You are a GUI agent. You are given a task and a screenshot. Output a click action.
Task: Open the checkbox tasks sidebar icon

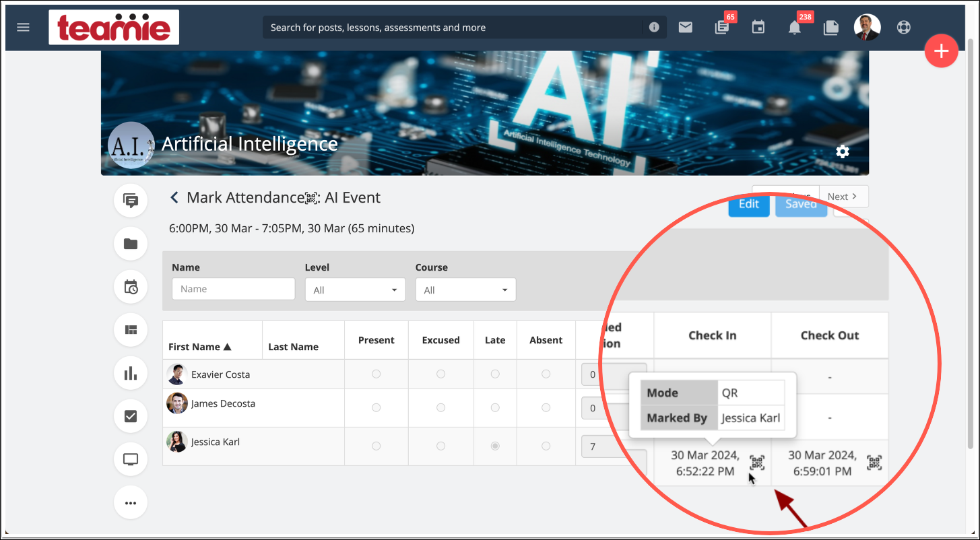coord(131,416)
